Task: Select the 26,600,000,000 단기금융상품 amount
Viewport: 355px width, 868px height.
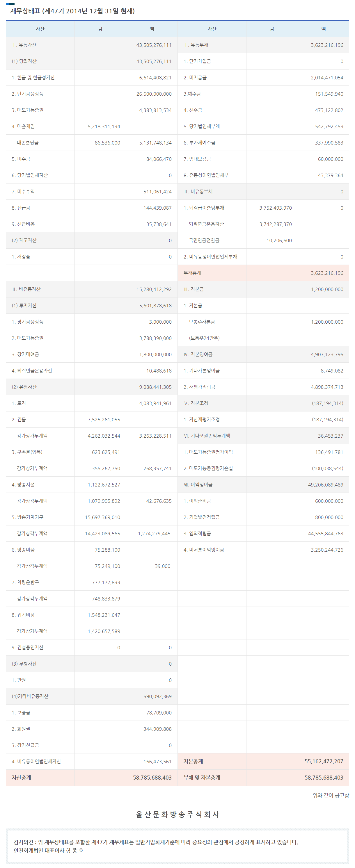Action: click(x=154, y=94)
